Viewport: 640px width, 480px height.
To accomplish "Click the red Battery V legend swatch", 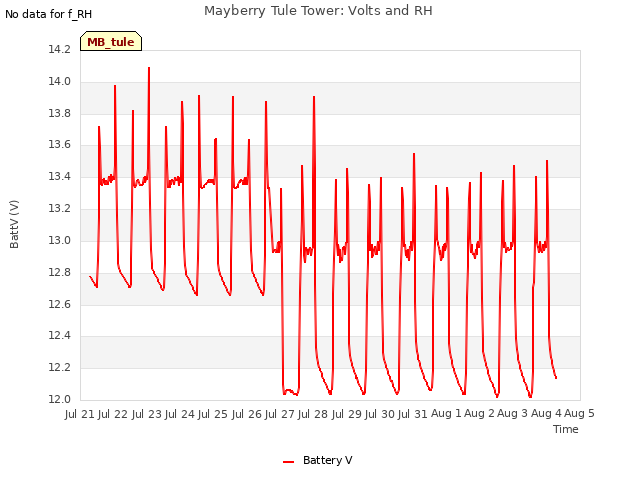I will [x=289, y=462].
